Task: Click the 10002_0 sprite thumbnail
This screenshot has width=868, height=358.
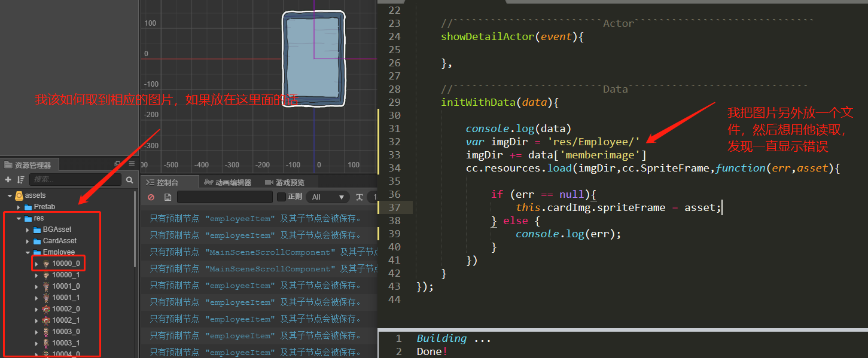Action: pos(46,309)
